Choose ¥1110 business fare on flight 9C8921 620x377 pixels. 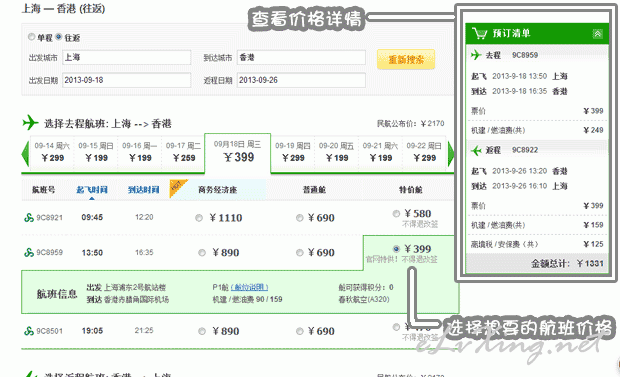[199, 218]
